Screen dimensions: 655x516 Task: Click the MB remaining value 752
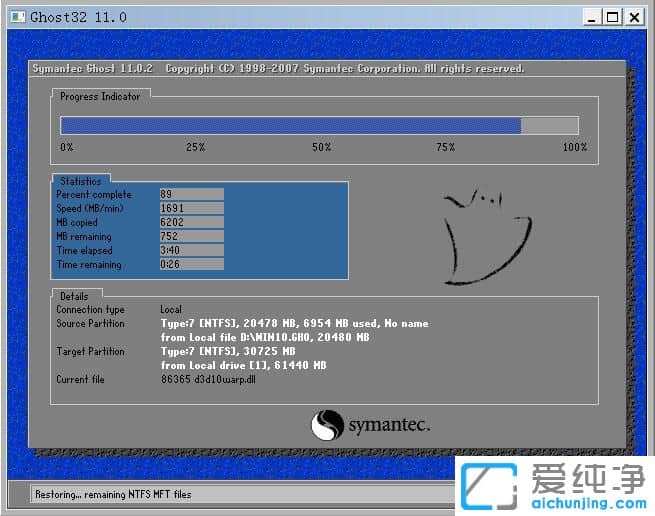pos(191,236)
